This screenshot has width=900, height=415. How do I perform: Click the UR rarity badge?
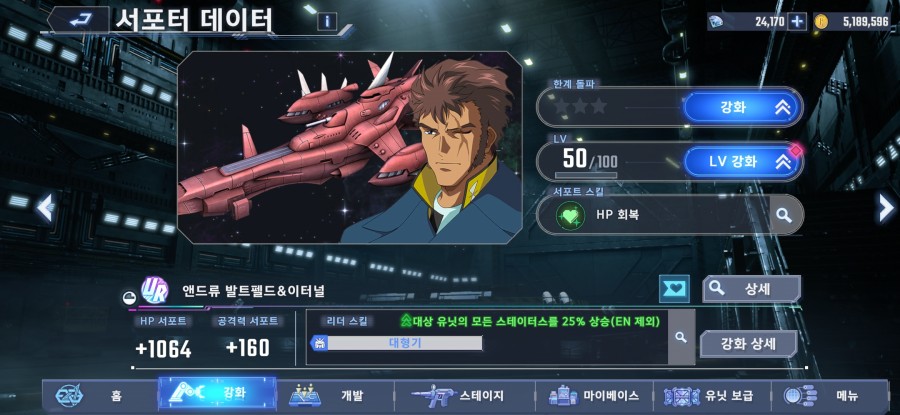point(154,290)
